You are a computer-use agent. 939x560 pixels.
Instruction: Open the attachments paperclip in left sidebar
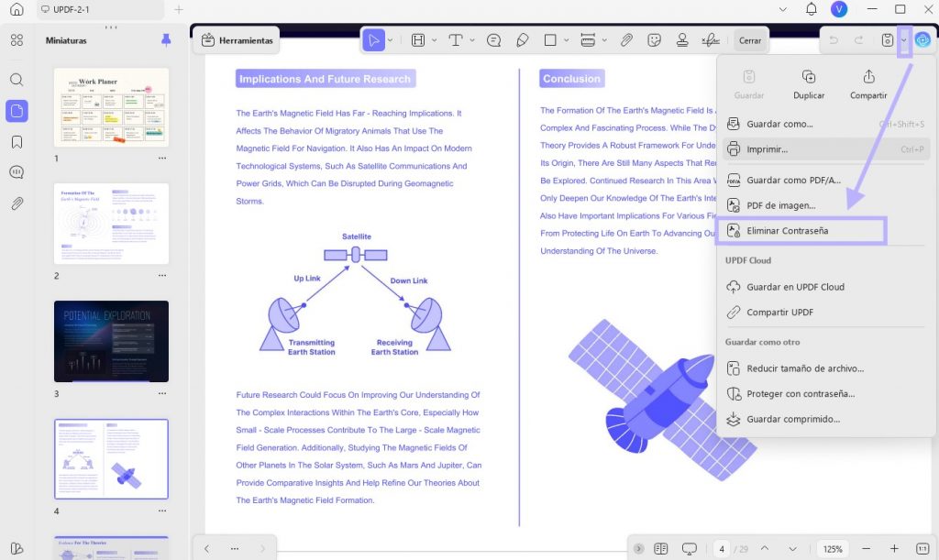coord(17,203)
